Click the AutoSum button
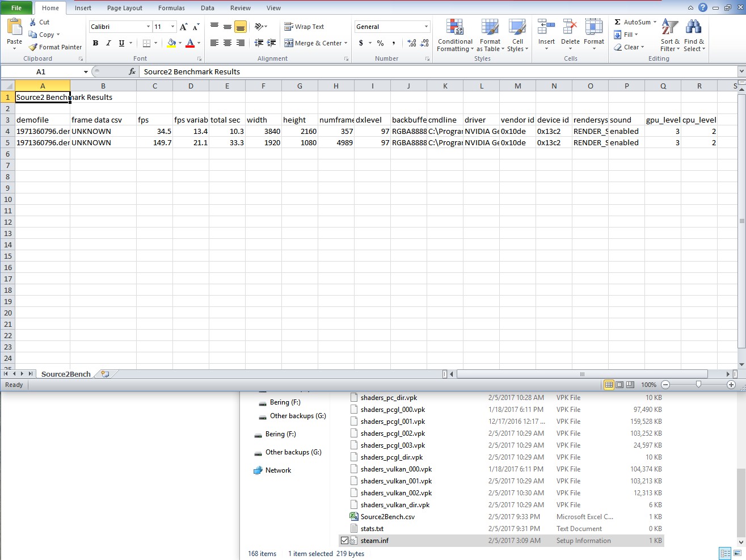 pyautogui.click(x=633, y=22)
